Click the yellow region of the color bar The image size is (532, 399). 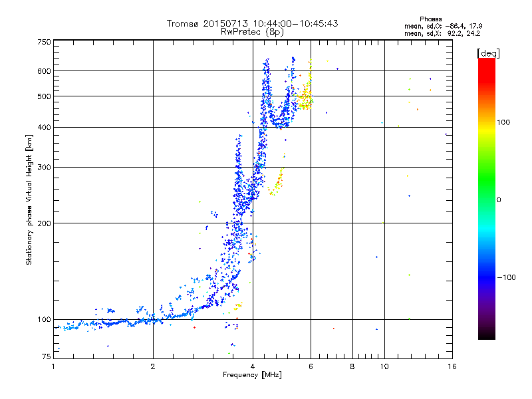487,129
